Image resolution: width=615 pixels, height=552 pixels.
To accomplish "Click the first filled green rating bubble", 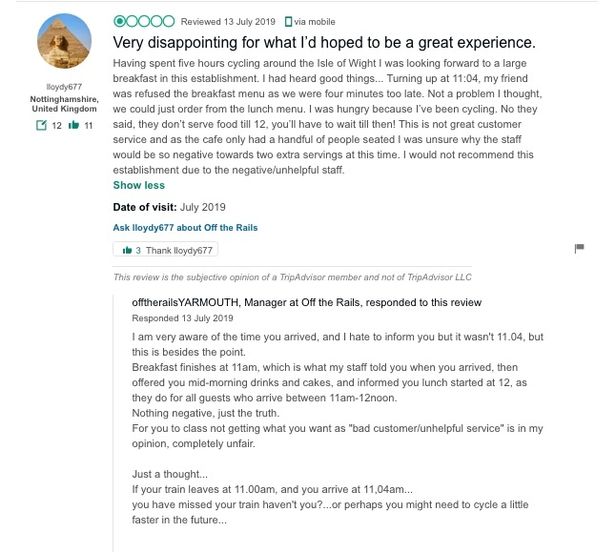I will click(120, 21).
